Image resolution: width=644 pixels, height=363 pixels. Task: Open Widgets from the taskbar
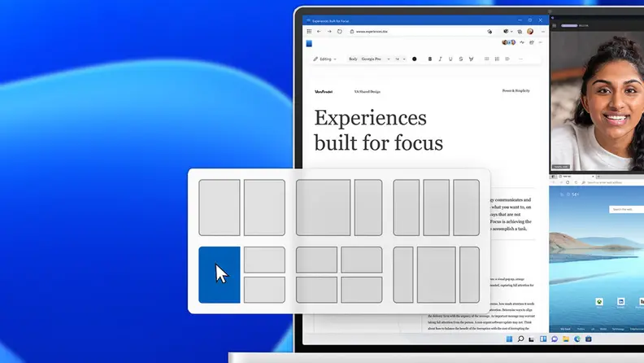point(543,339)
